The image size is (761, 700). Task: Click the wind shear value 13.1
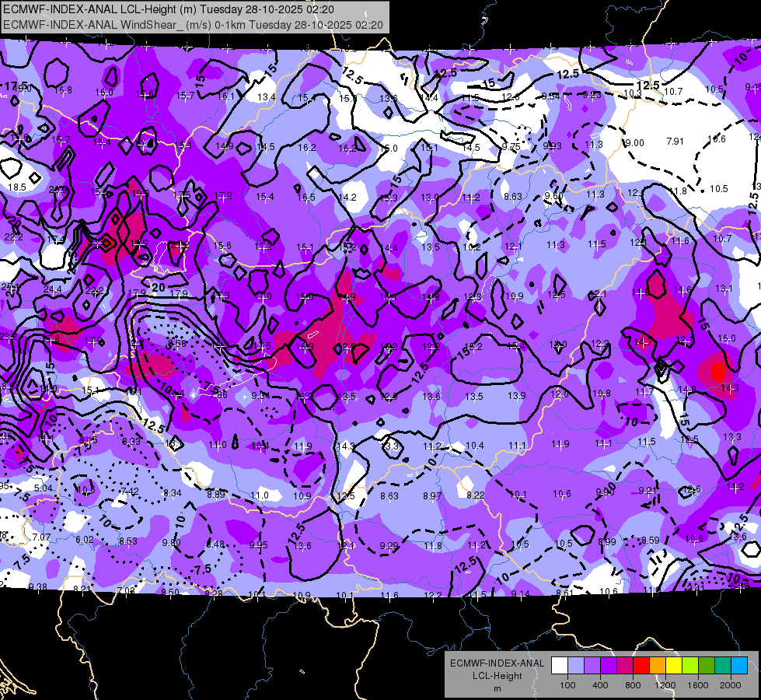[x=724, y=289]
